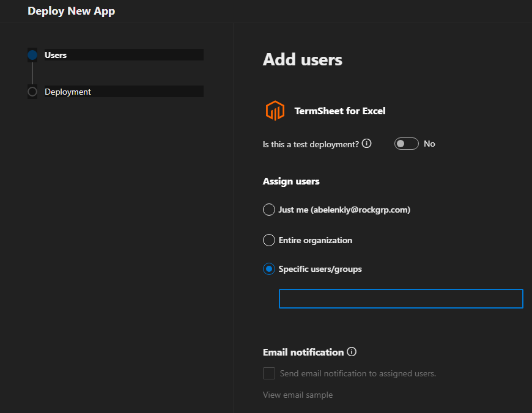Click the "No" label beside the toggle
This screenshot has width=532, height=413.
click(429, 143)
